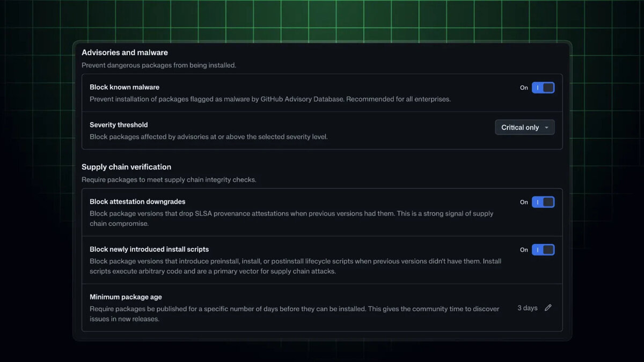Click the "Block attestation downgrades" title
This screenshot has height=362, width=644.
pyautogui.click(x=137, y=202)
